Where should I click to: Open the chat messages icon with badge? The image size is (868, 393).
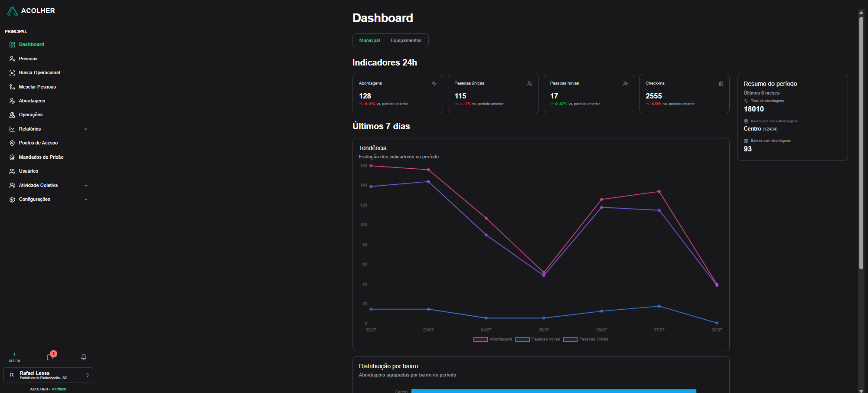50,357
